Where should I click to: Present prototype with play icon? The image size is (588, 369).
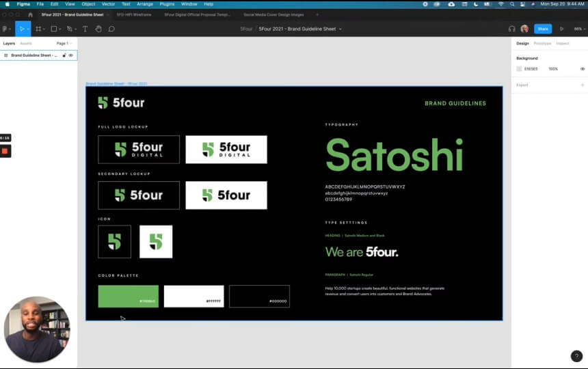click(562, 29)
